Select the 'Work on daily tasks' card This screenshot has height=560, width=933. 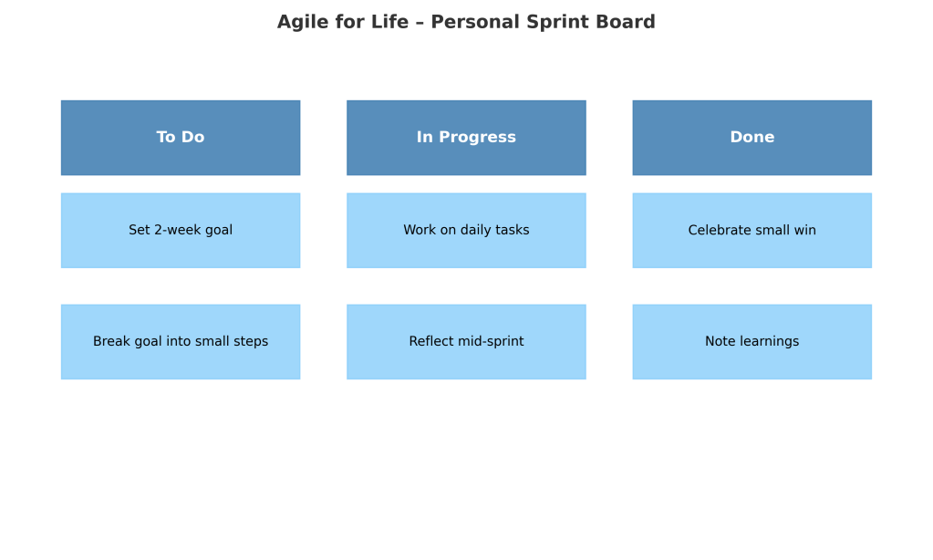(466, 231)
